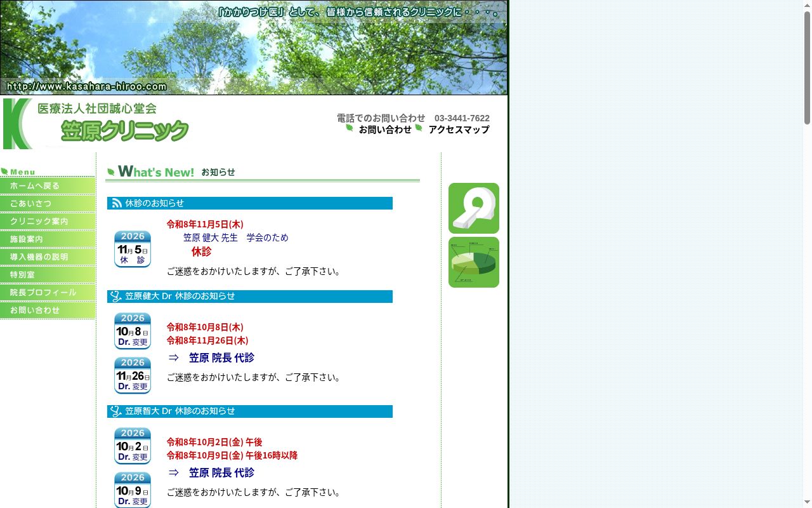
Task: Click stethoscope icon beside 笠原智大 Dr heading
Action: click(115, 411)
